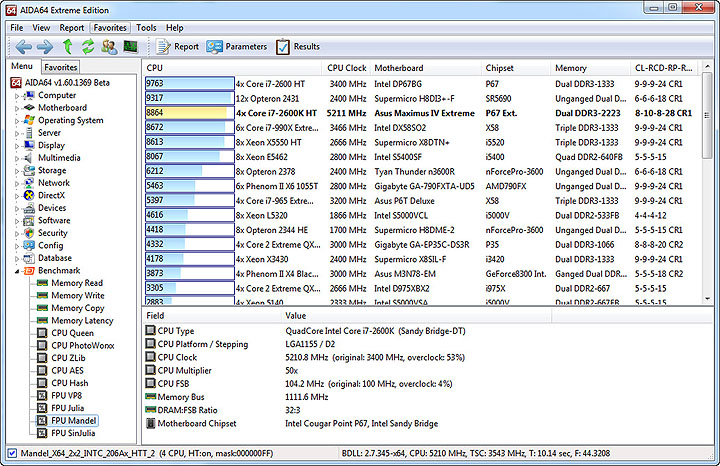Expand the Computer tree node
The height and width of the screenshot is (466, 720).
(x=17, y=96)
